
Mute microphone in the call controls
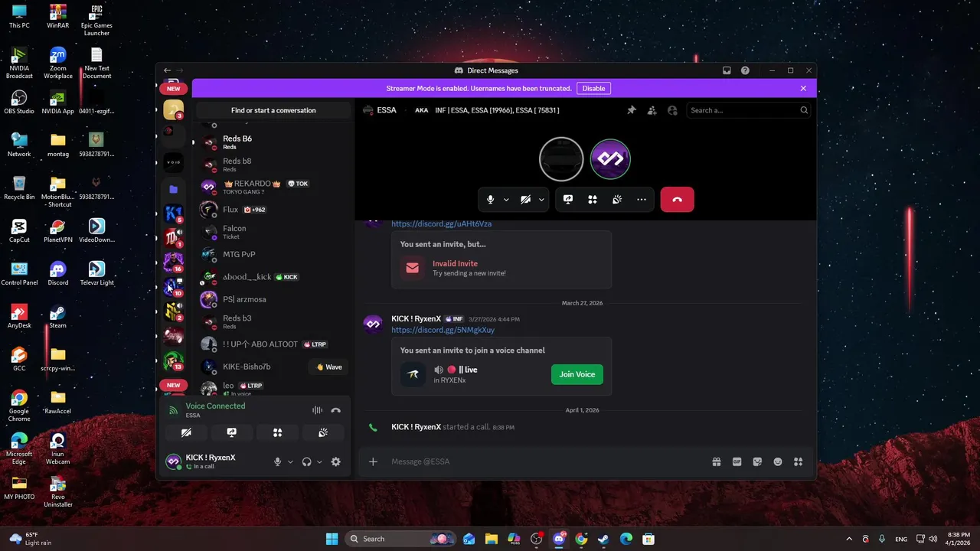491,200
